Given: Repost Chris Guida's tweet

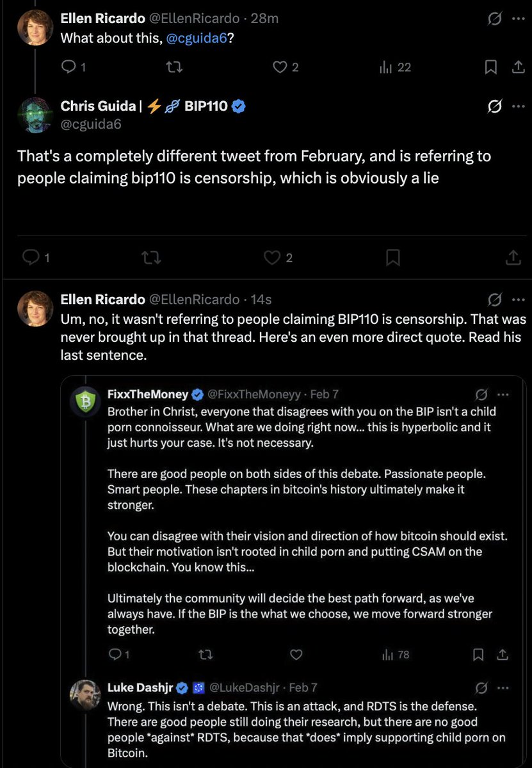Looking at the screenshot, I should (x=150, y=257).
